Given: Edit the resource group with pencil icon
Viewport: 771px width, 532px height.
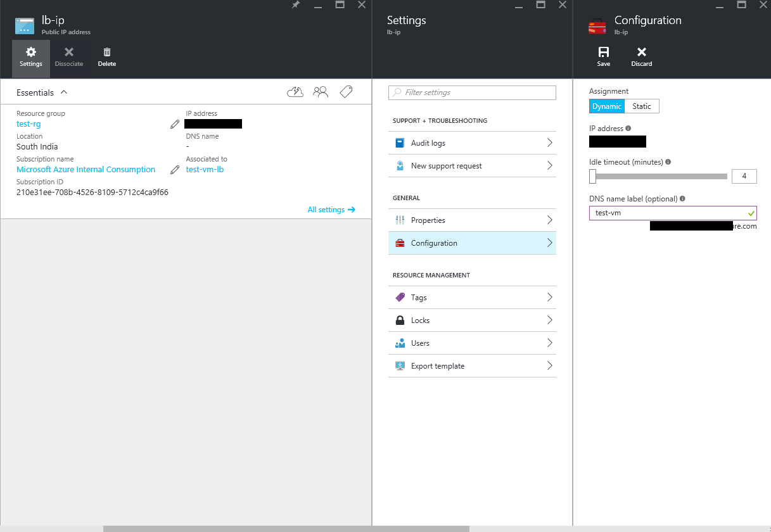Looking at the screenshot, I should [175, 124].
